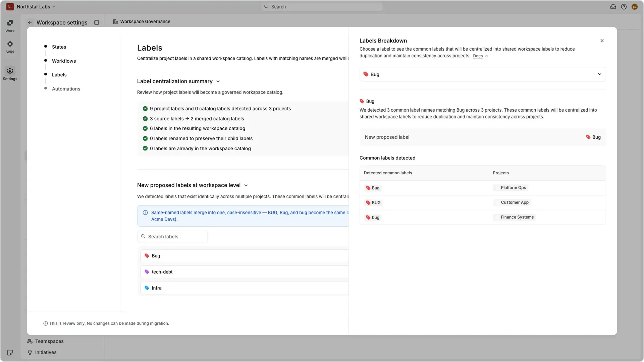644x362 pixels.
Task: Open the Wiki section in sidebar
Action: tap(10, 47)
